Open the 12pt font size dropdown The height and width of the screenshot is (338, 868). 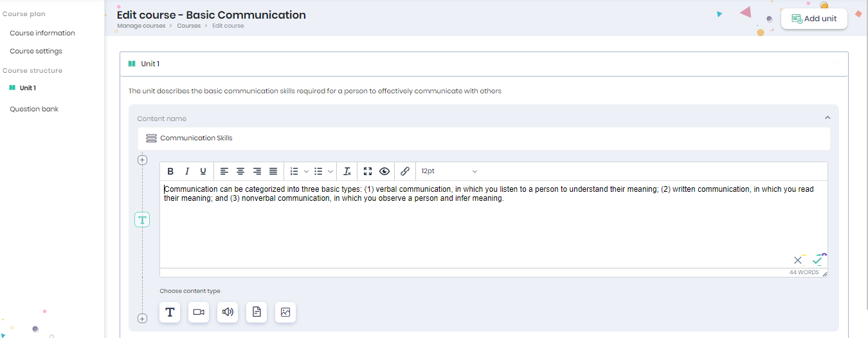tap(449, 171)
